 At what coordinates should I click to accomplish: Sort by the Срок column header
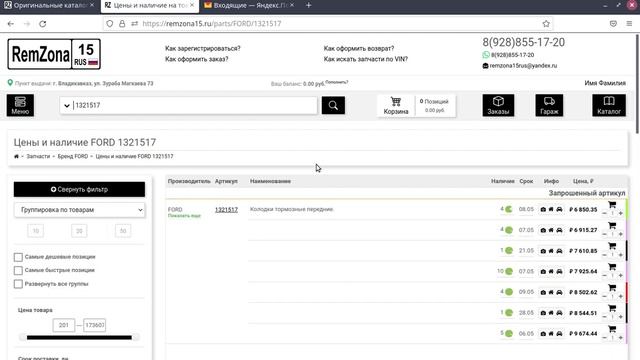(x=526, y=181)
